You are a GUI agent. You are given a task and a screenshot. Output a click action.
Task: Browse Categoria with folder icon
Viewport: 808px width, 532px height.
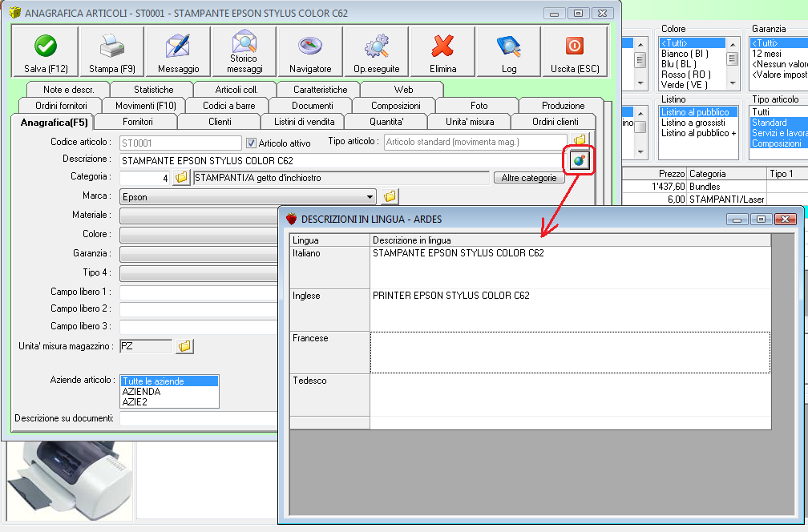click(181, 178)
